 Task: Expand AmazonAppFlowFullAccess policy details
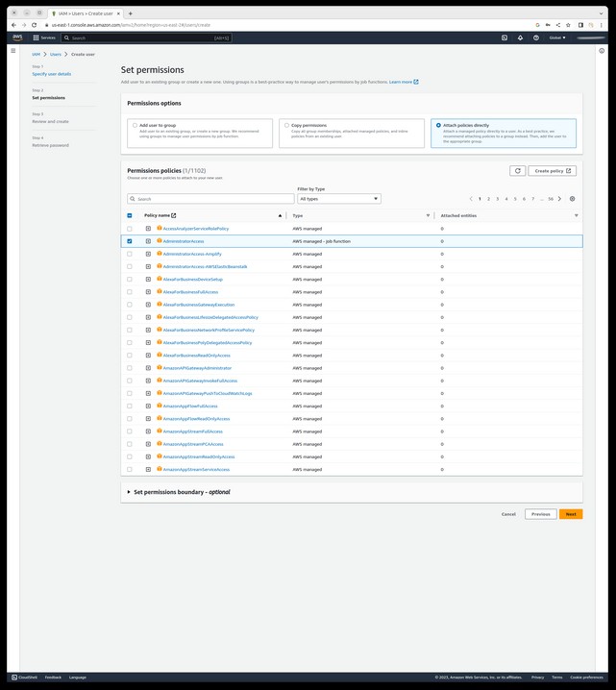pos(148,407)
